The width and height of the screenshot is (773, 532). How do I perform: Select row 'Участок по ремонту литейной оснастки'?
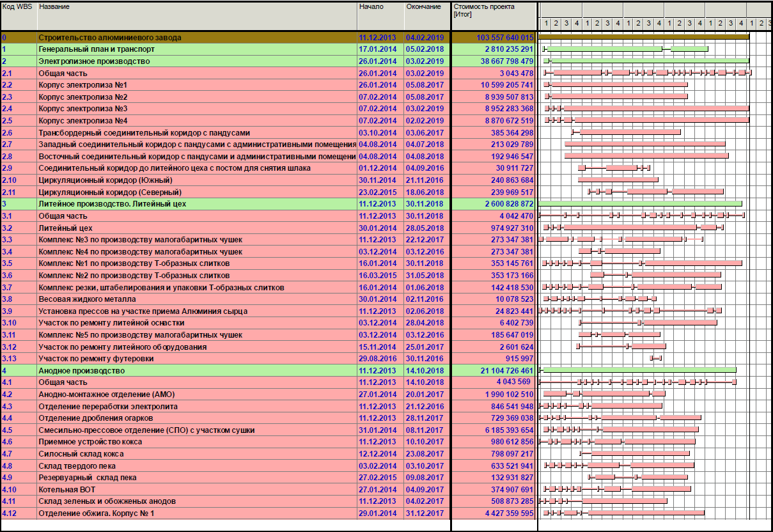tap(268, 323)
